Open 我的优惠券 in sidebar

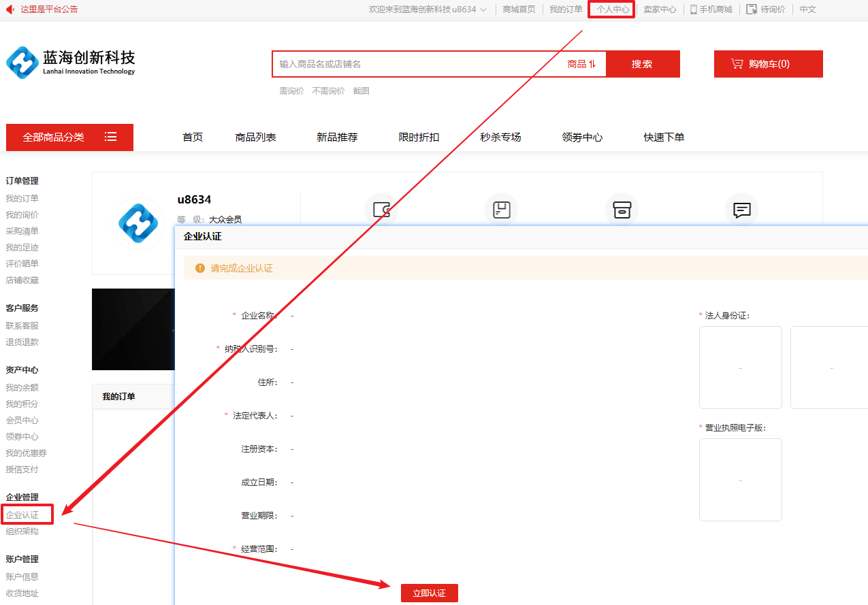pos(27,453)
